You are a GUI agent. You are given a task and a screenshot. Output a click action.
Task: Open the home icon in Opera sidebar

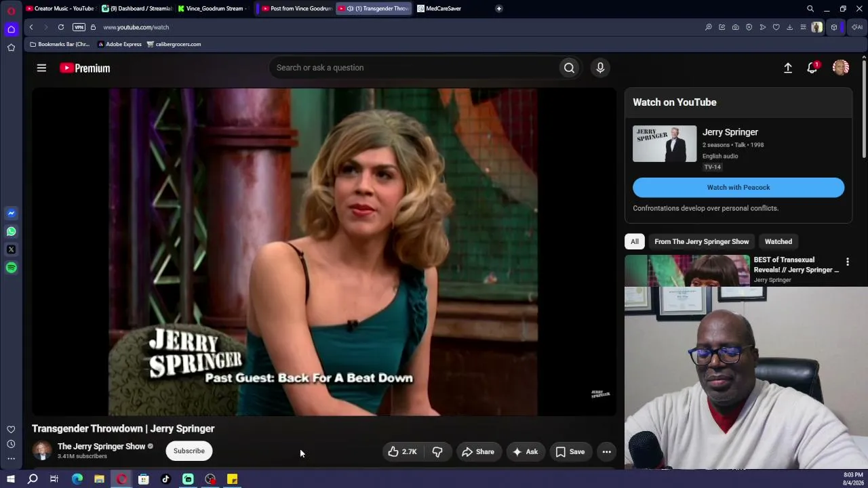[x=11, y=29]
